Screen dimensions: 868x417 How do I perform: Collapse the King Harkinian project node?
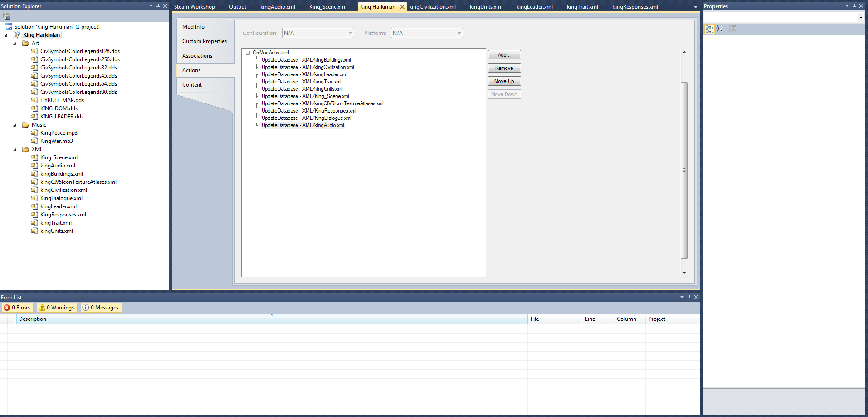pyautogui.click(x=6, y=35)
